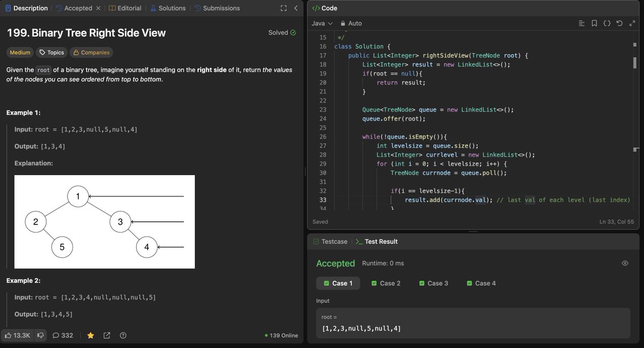
Task: Open the curly braces snippet icon
Action: 607,23
